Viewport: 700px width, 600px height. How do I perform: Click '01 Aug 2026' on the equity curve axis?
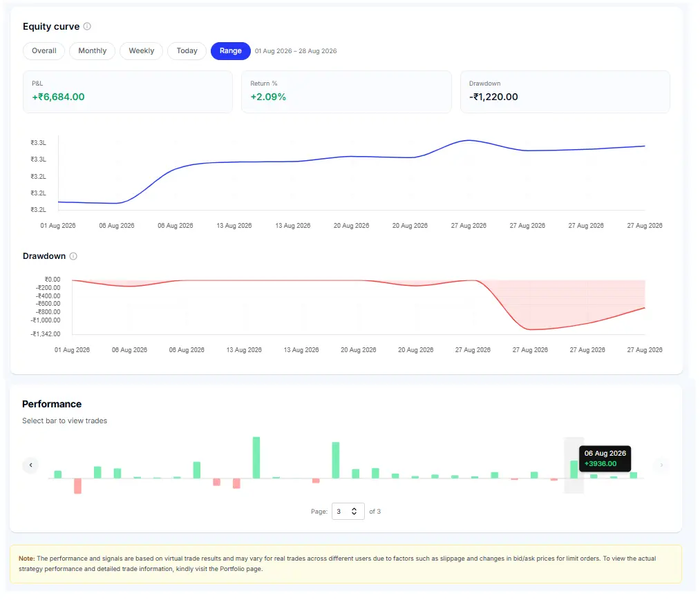pos(58,226)
